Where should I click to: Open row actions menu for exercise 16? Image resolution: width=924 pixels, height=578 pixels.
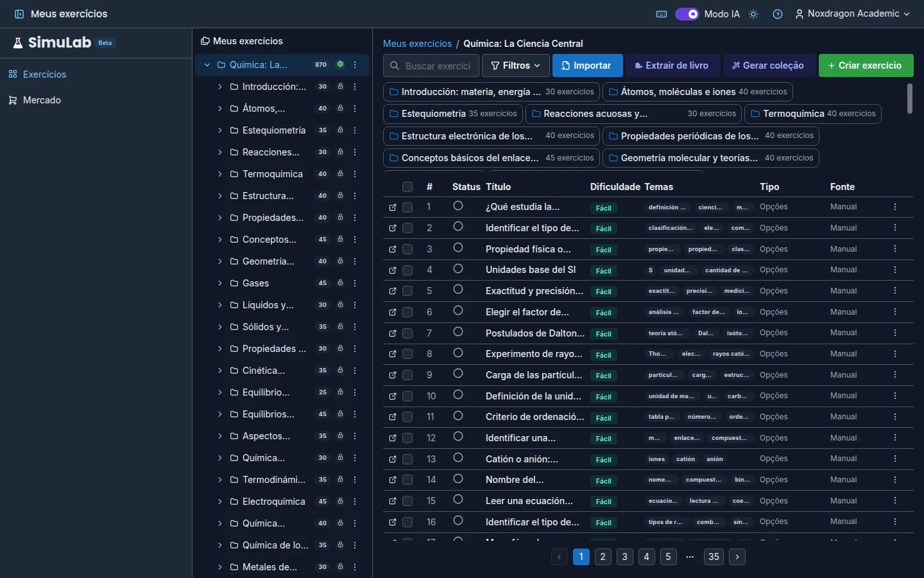(x=895, y=522)
